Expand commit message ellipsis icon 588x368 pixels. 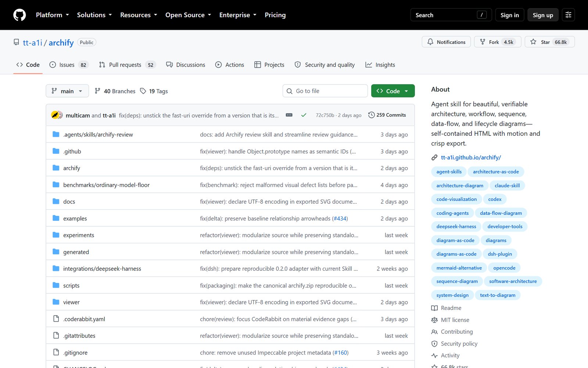(x=289, y=115)
